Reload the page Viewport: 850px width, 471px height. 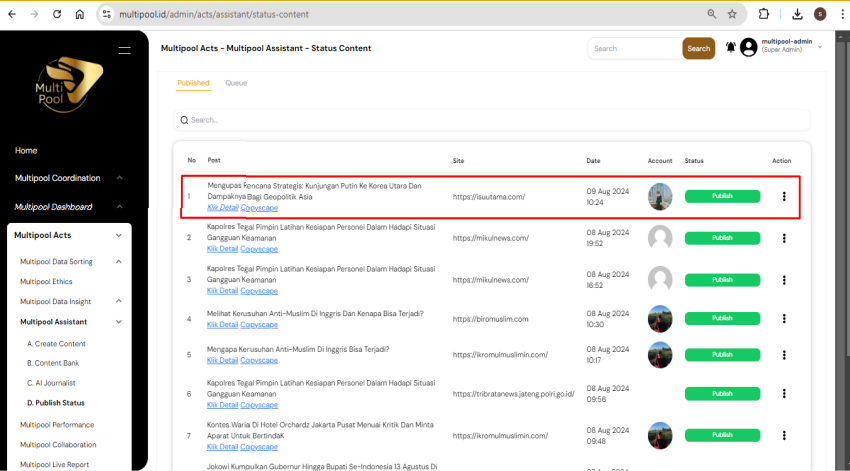coord(57,14)
